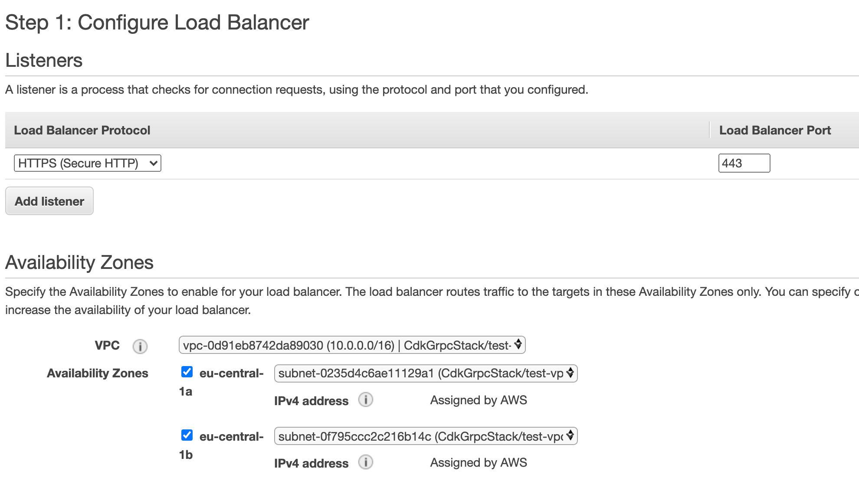Click the Listeners section heading
Image resolution: width=859 pixels, height=504 pixels.
point(43,60)
